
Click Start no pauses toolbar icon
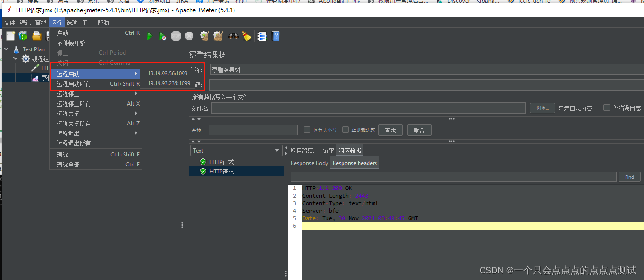(162, 36)
